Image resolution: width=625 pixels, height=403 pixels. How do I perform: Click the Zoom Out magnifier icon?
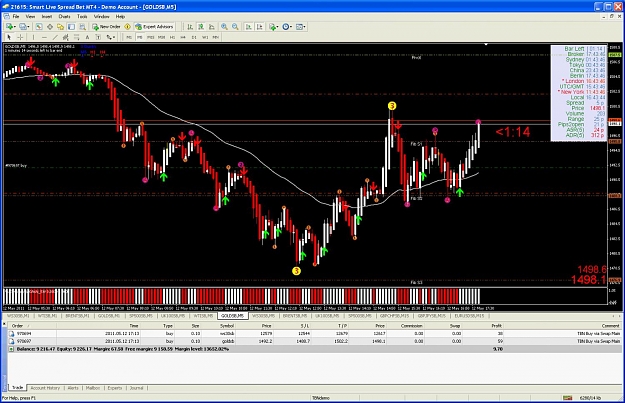pyautogui.click(x=235, y=27)
